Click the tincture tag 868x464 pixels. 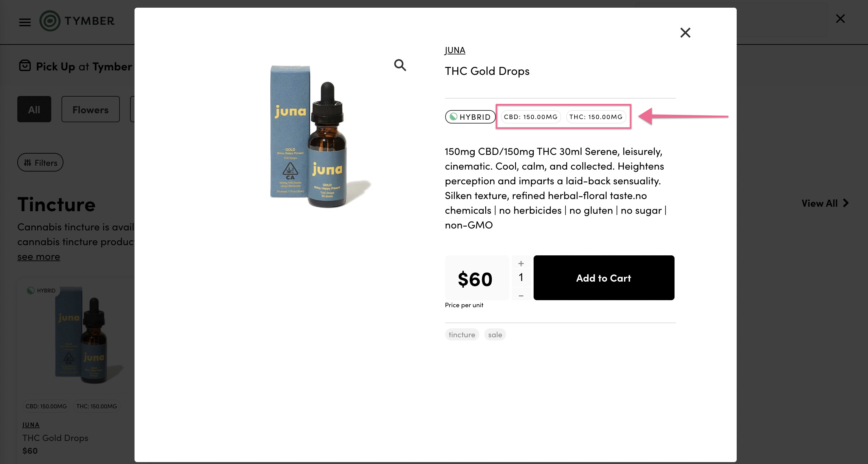pos(462,335)
